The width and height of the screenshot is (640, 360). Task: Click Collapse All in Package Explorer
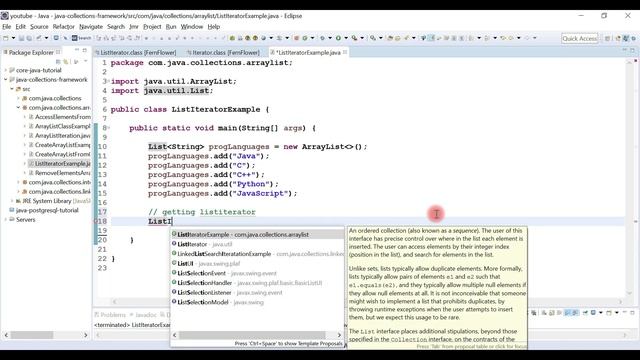coord(58,62)
